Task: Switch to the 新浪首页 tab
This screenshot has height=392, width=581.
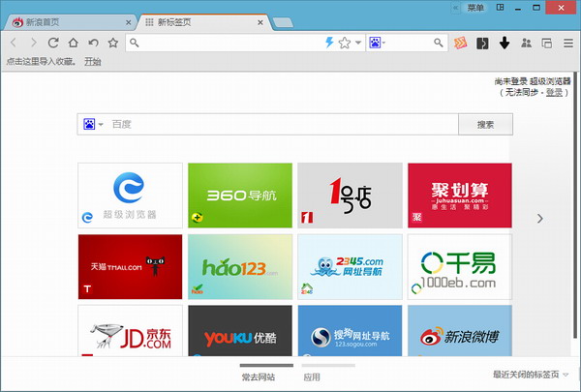Action: click(x=69, y=22)
